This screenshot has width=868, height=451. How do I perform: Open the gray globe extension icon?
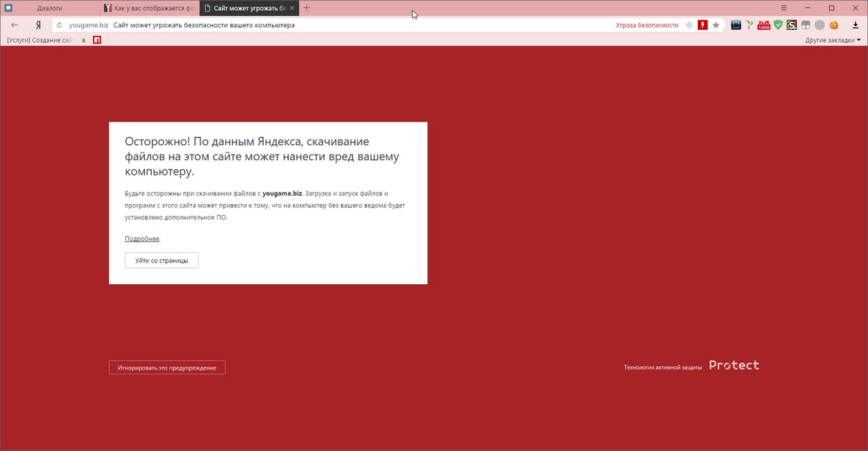coord(819,25)
